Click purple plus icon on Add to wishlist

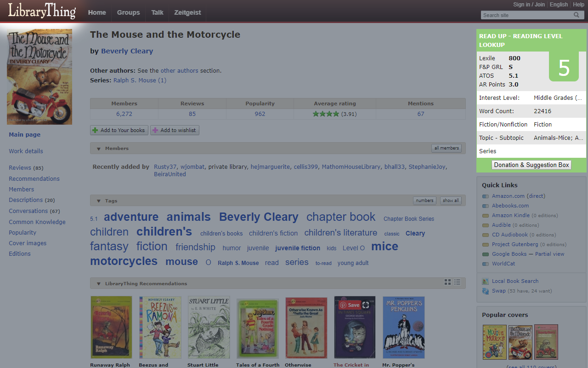(x=155, y=130)
